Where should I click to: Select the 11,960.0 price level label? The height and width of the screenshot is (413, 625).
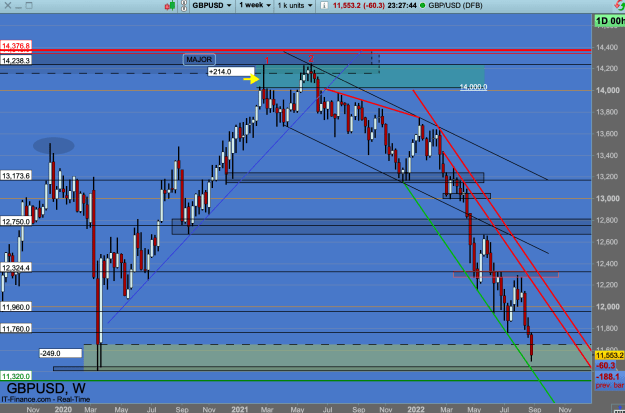coord(16,307)
